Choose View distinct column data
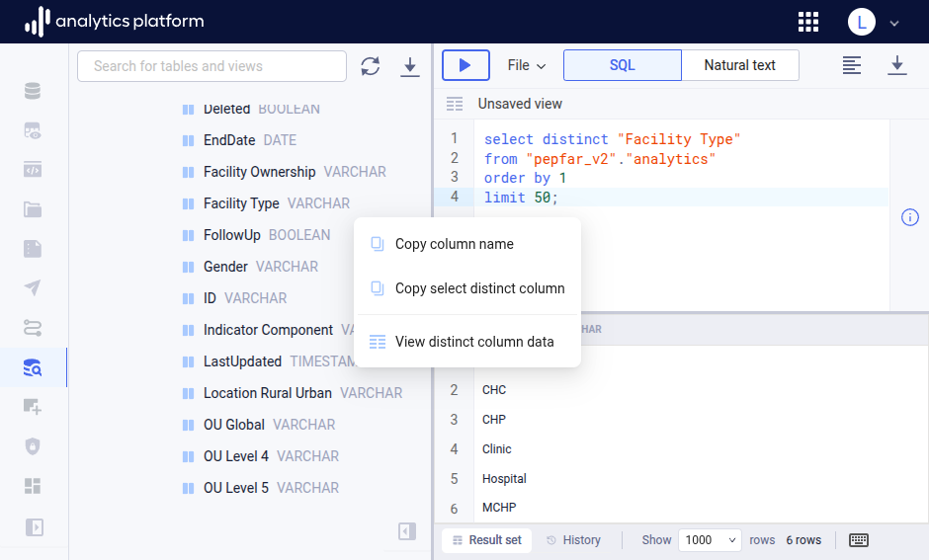Screen dimensions: 929x560 (467, 342)
